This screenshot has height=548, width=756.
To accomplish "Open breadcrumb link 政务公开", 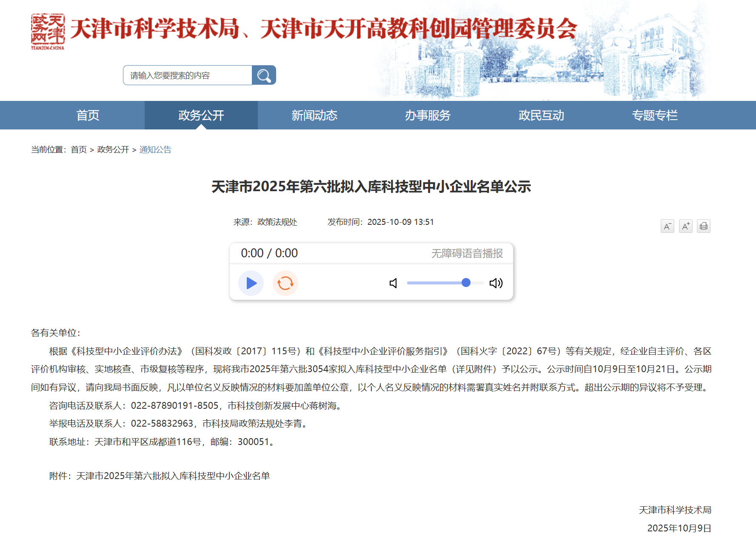I will pos(113,150).
